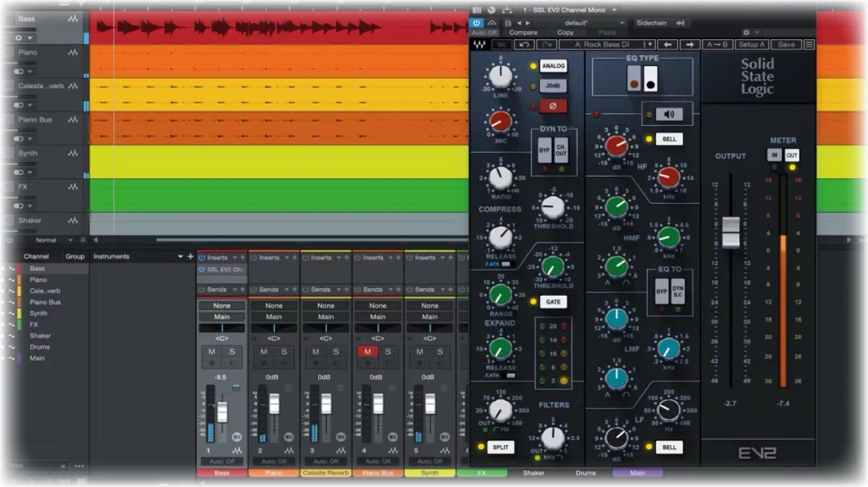Open automation waveform icon on Synth channel strip
Screen dimensions: 868x487
click(446, 450)
